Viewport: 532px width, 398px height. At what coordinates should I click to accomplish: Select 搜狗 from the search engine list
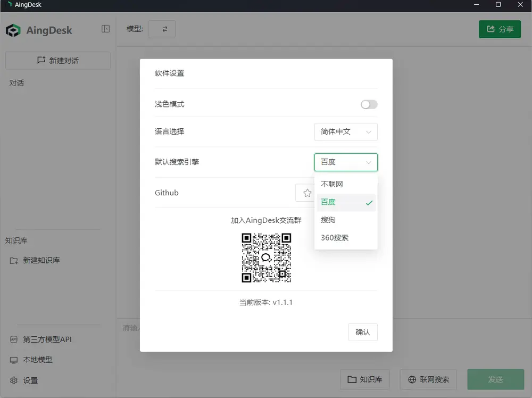[328, 220]
